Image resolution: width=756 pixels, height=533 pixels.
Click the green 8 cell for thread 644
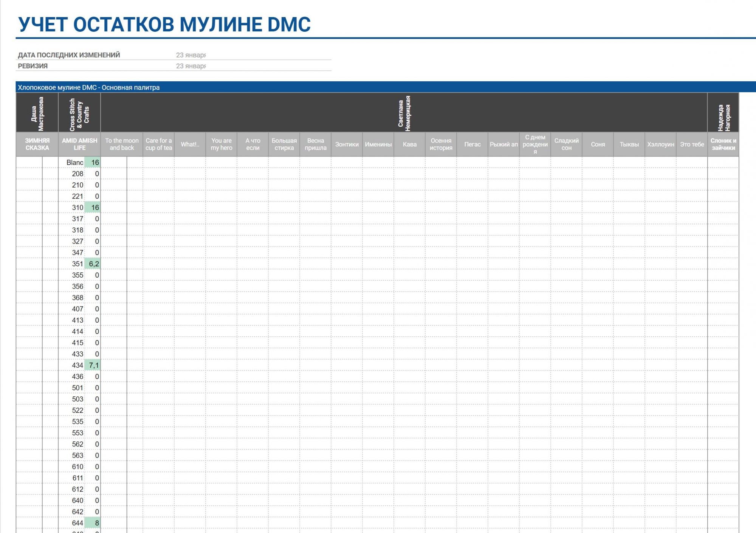click(x=93, y=523)
